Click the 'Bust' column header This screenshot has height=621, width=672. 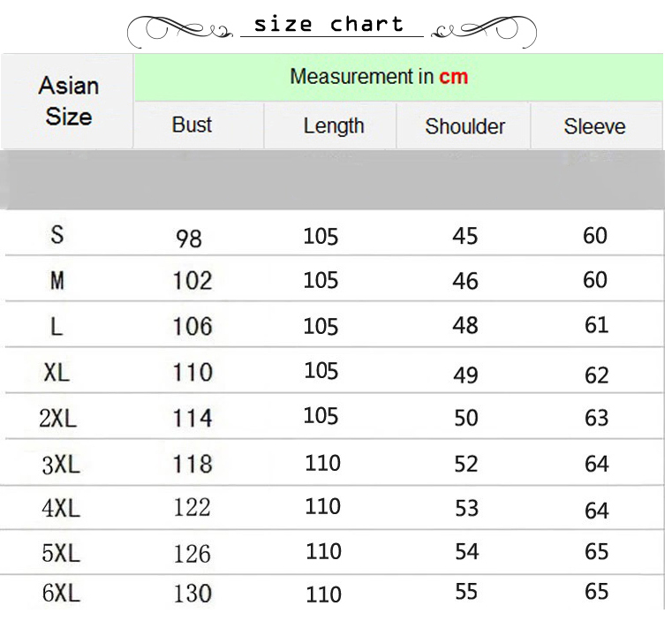[x=192, y=125]
